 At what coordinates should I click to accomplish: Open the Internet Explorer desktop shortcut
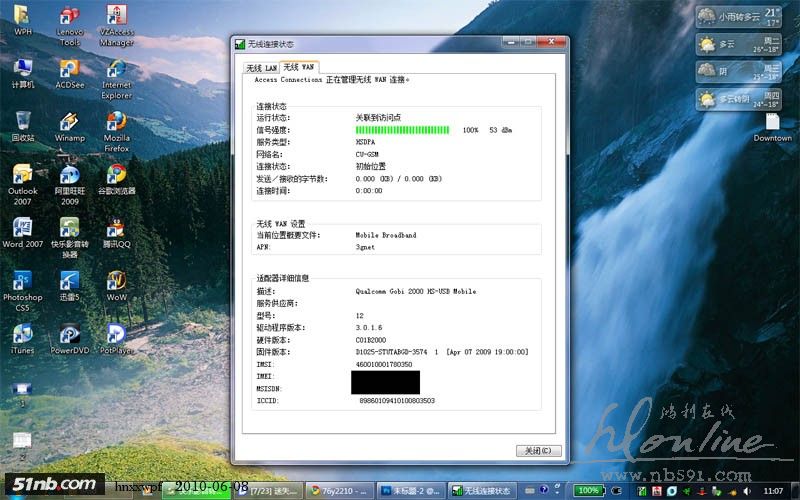pyautogui.click(x=116, y=70)
